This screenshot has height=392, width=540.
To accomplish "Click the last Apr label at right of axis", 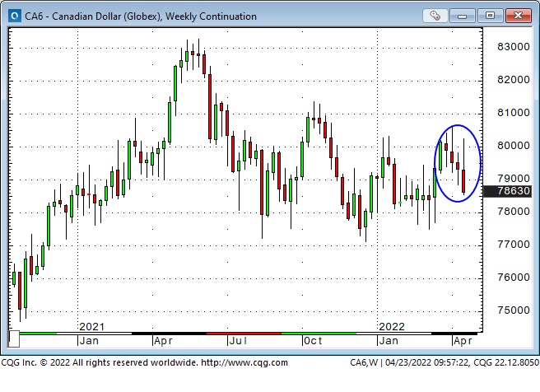I will click(463, 341).
